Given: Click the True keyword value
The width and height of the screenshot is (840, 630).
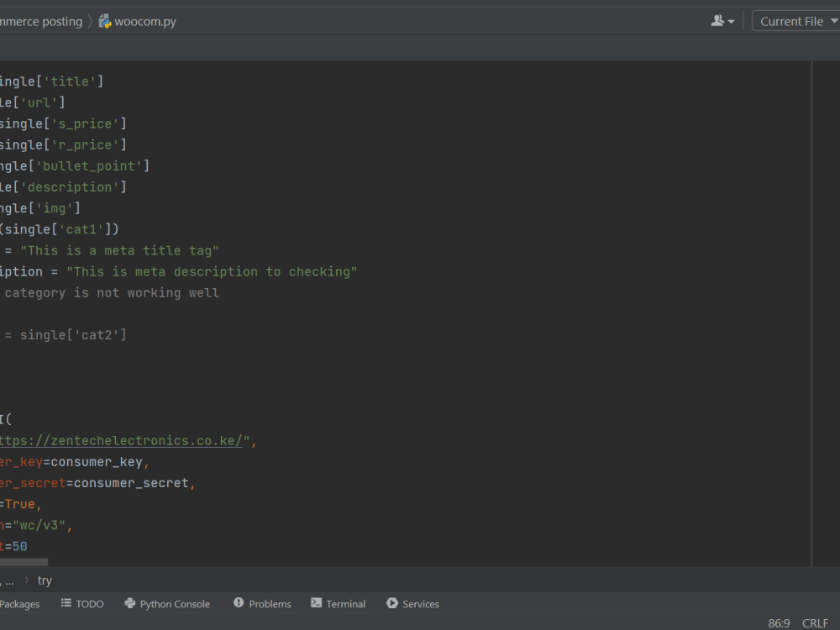Looking at the screenshot, I should coord(20,504).
